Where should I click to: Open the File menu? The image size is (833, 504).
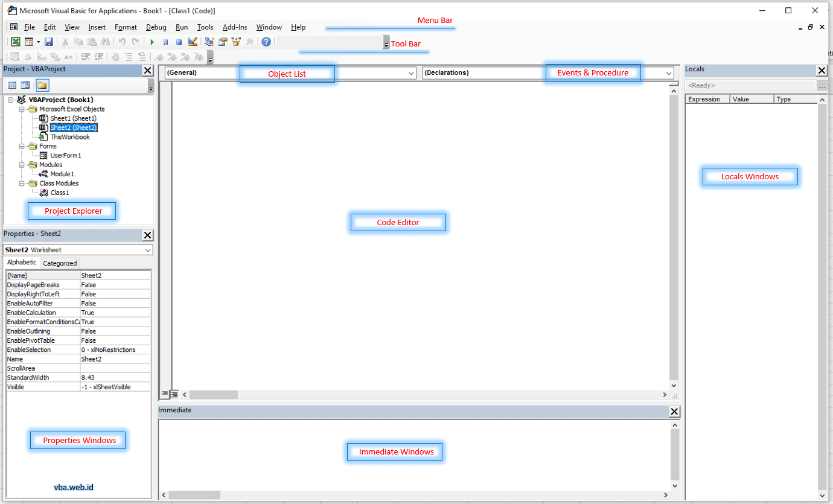(x=30, y=27)
